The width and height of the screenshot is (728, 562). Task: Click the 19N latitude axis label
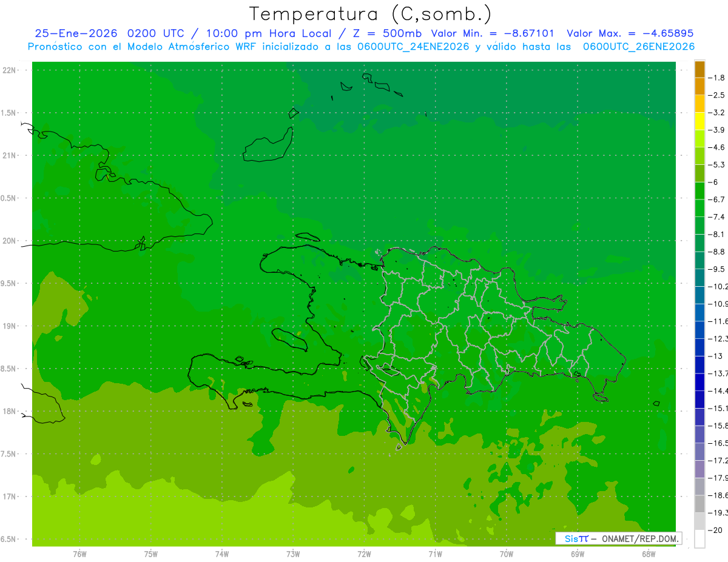(9, 326)
